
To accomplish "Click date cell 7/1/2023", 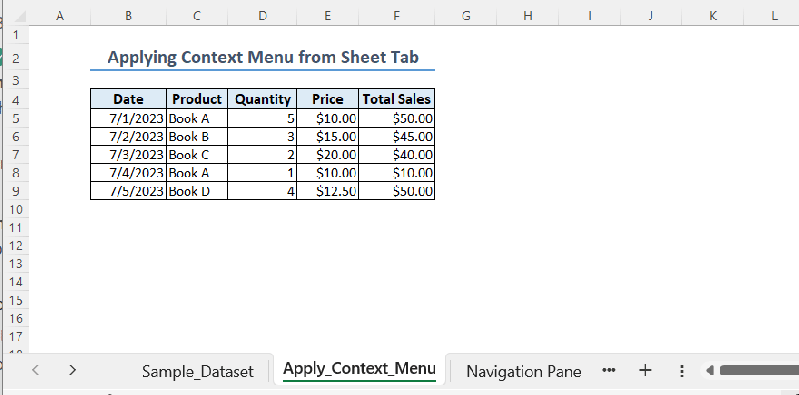I will (128, 118).
